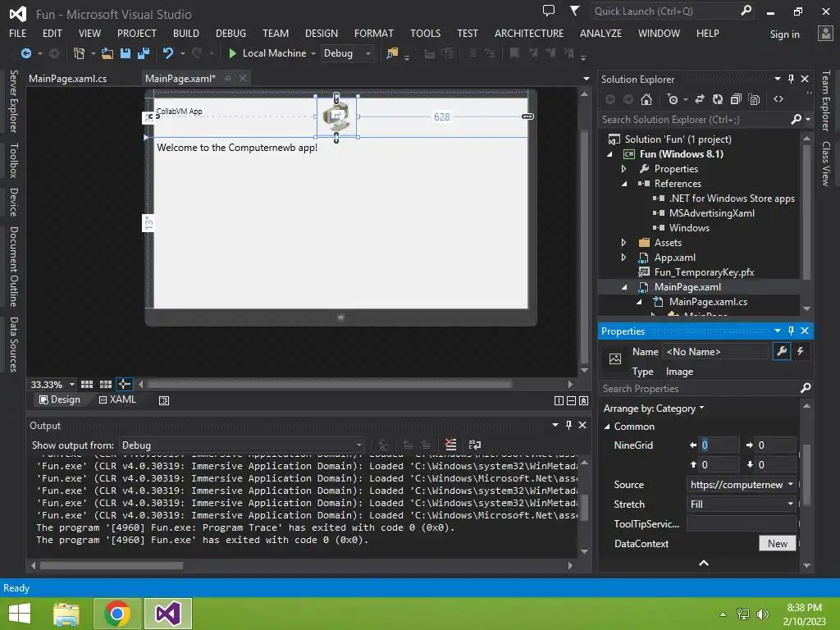This screenshot has height=630, width=840.
Task: Expand the Properties node in Solution Explorer
Action: [x=623, y=169]
